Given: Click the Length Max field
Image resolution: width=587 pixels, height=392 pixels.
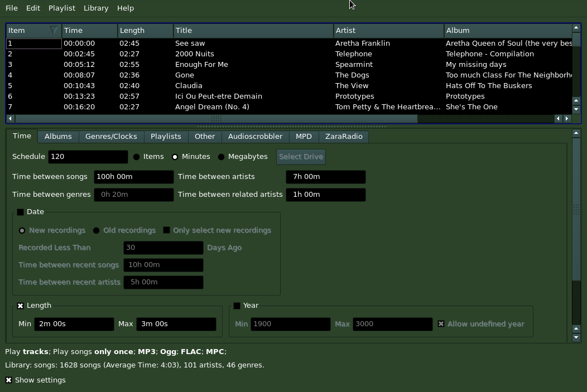Looking at the screenshot, I should click(176, 324).
